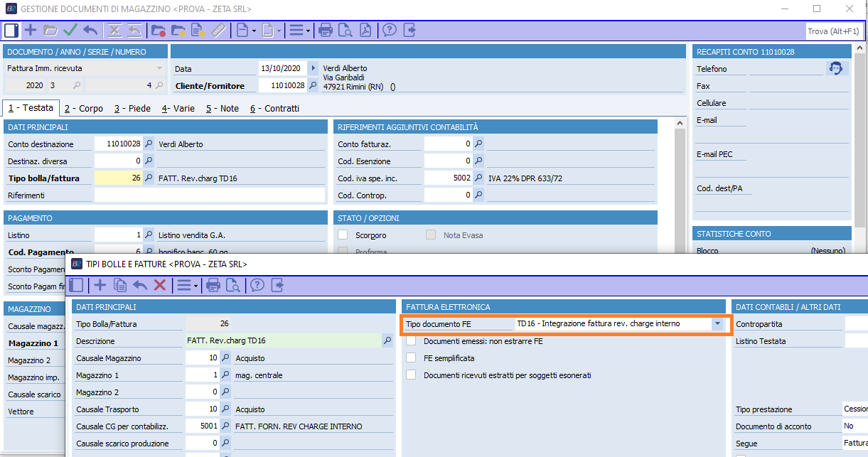
Task: Toggle Documenti emessi: non estrarre FE checkbox
Action: (411, 341)
